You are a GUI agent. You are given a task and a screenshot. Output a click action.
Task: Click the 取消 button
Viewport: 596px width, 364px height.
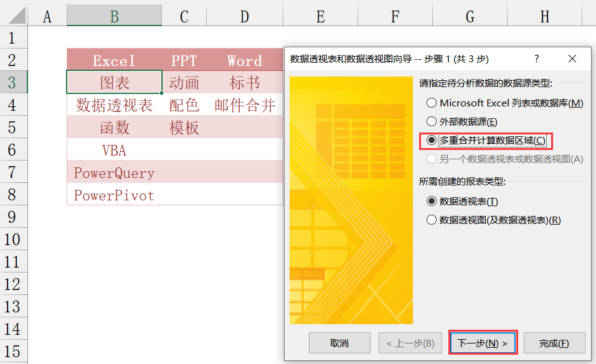tap(339, 343)
